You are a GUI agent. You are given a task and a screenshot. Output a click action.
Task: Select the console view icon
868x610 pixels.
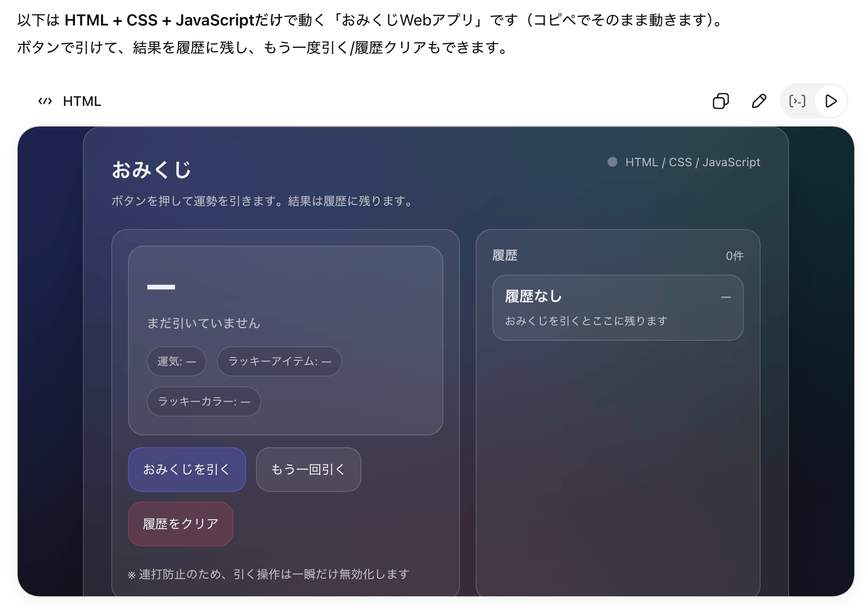pos(797,101)
